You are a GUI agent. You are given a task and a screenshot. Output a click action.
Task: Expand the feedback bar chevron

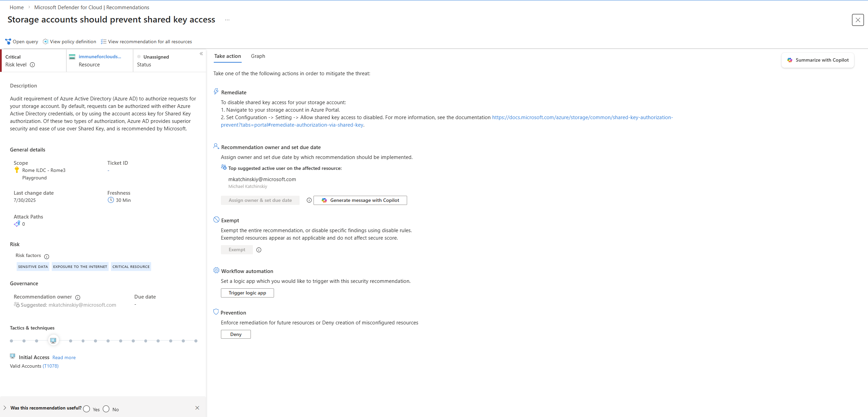pyautogui.click(x=5, y=408)
